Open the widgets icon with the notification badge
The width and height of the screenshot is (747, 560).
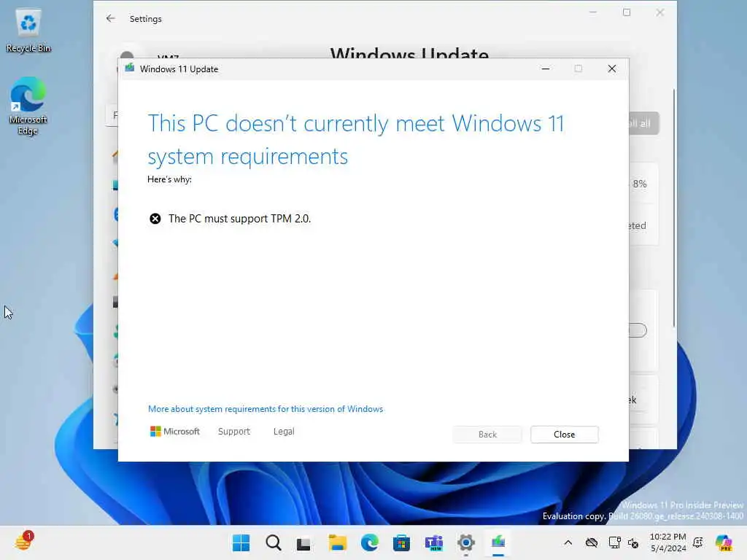24,542
